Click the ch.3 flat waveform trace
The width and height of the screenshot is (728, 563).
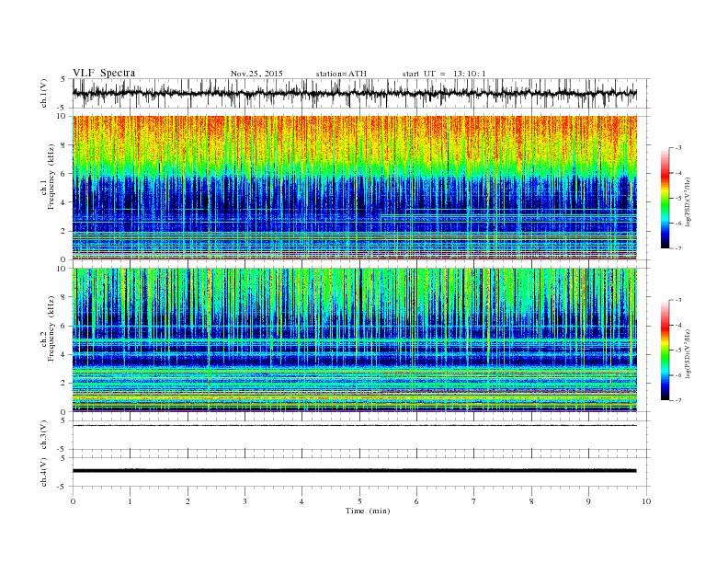click(355, 425)
